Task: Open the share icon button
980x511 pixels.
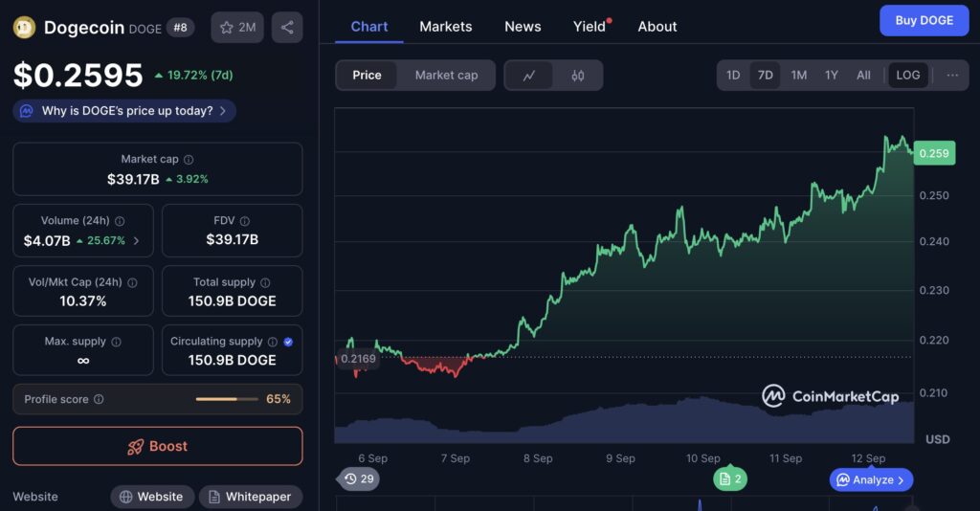Action: 287,28
